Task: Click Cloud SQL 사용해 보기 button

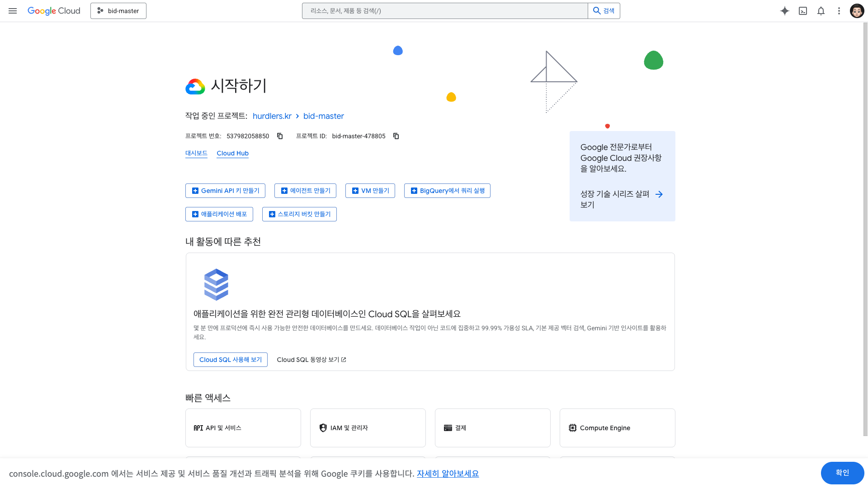Action: [x=231, y=360]
